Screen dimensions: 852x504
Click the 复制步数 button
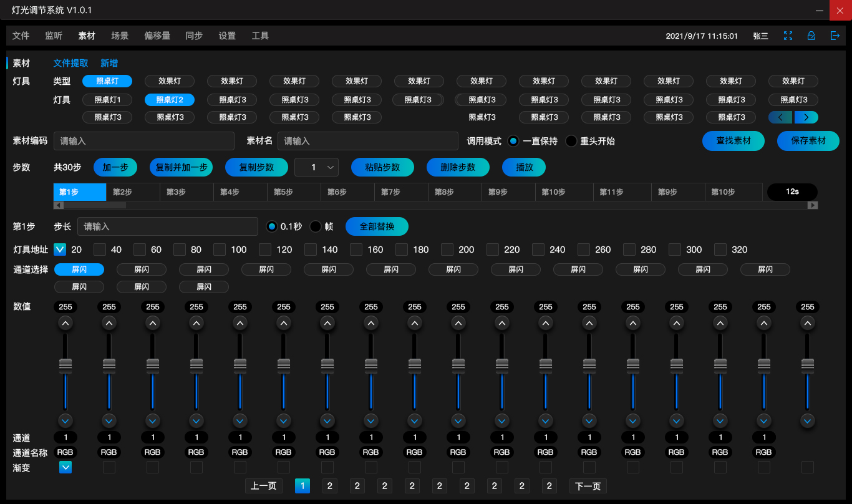coord(256,167)
